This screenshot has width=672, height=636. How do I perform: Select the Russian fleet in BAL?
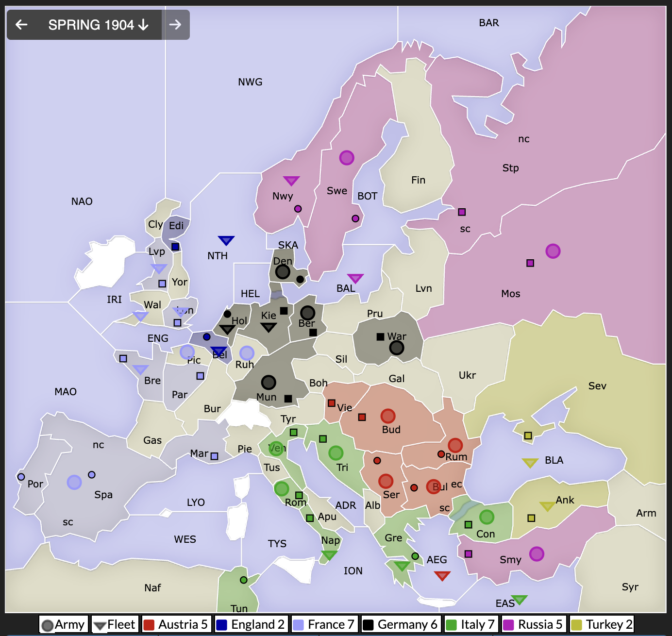point(355,278)
